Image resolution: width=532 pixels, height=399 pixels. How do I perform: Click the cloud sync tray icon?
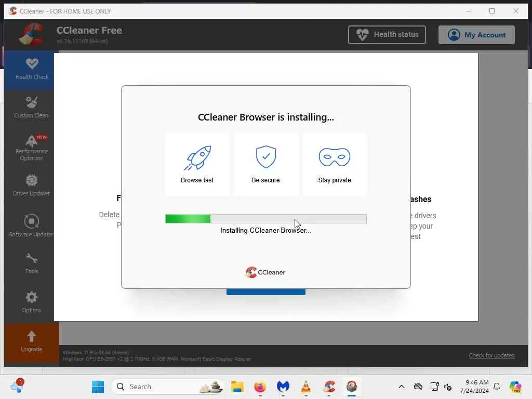click(418, 387)
